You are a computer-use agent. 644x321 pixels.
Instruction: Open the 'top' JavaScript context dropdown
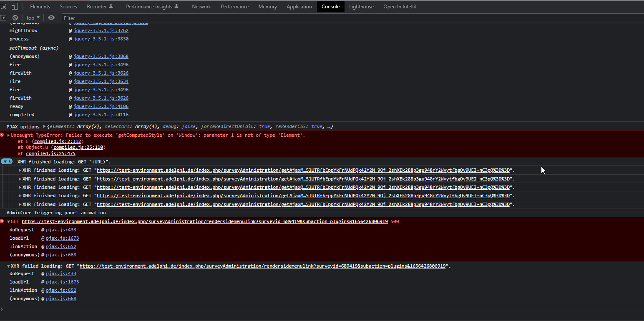33,18
